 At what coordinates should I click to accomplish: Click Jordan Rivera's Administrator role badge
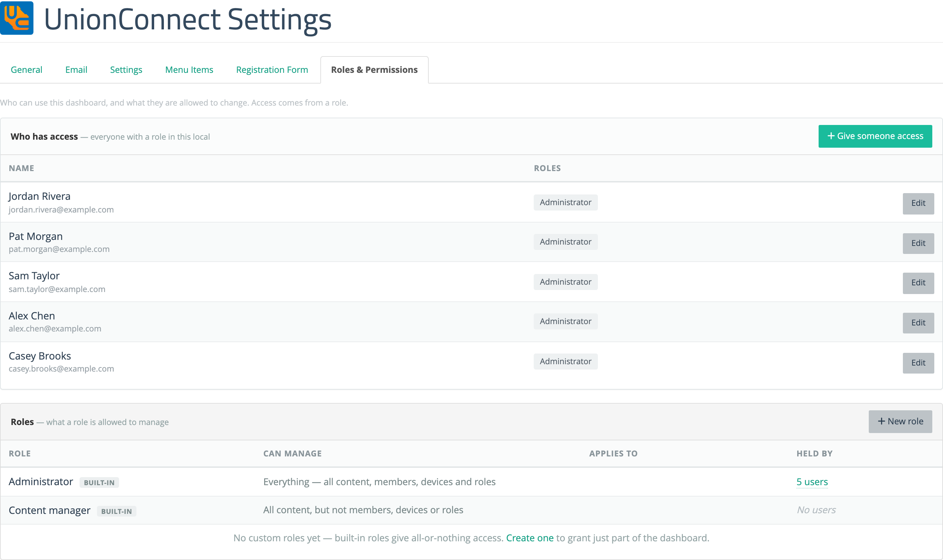[565, 202]
